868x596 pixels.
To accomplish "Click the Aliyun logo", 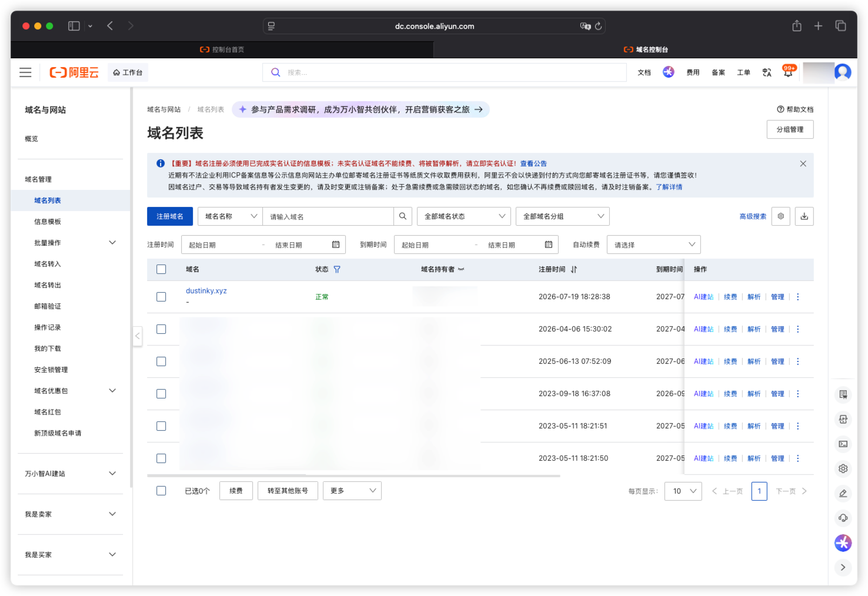I will point(74,72).
